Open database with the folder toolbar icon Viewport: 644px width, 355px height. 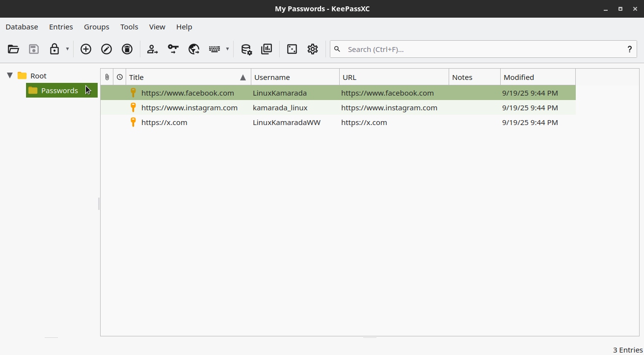13,49
